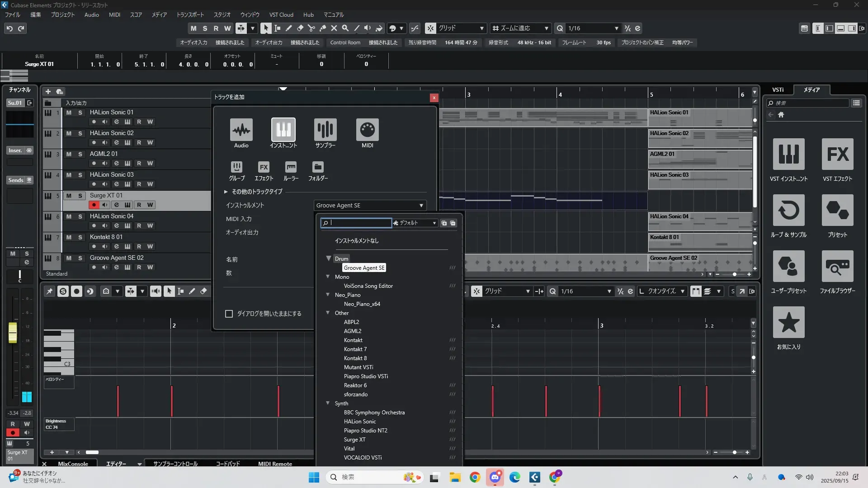Open VST エフェクト in media rack
Screen dimensions: 868x488
pos(837,155)
